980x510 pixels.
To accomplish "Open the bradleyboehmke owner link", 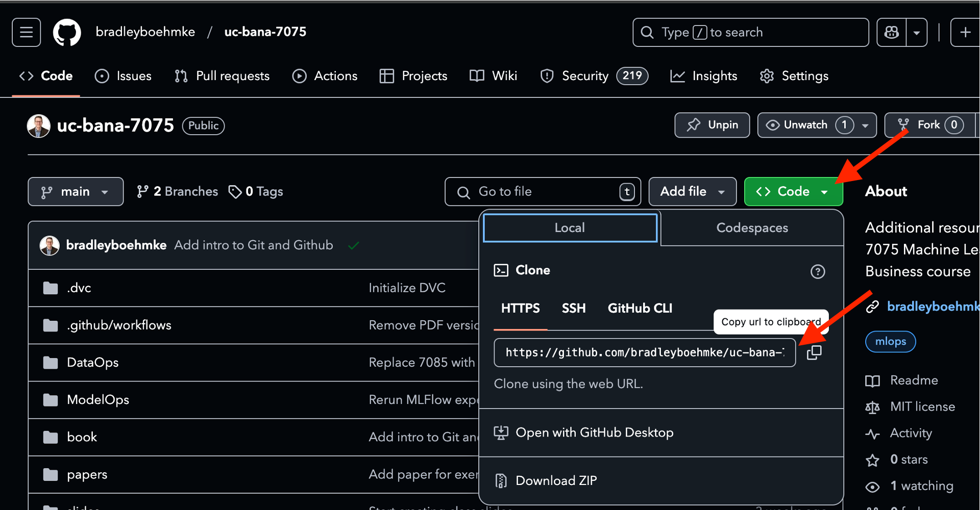I will pos(145,32).
